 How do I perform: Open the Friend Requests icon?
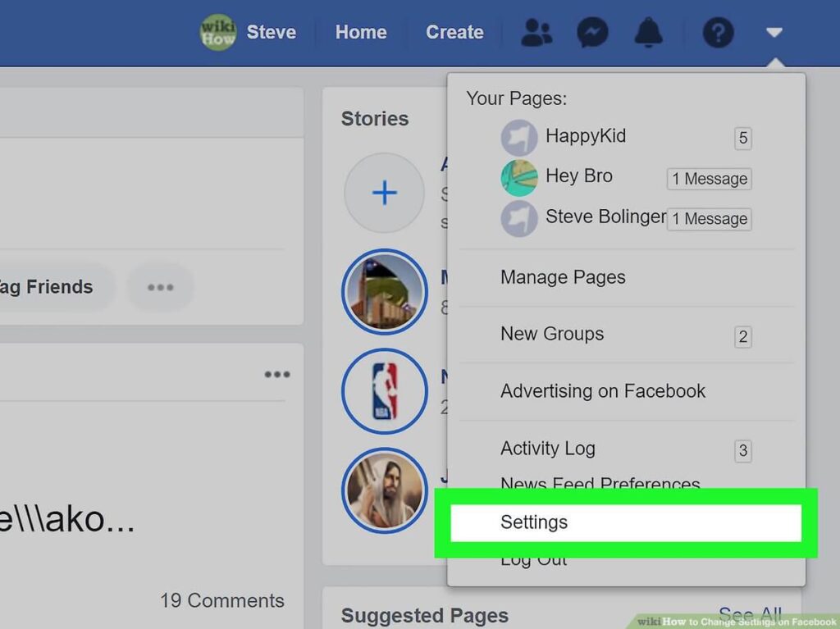coord(537,33)
